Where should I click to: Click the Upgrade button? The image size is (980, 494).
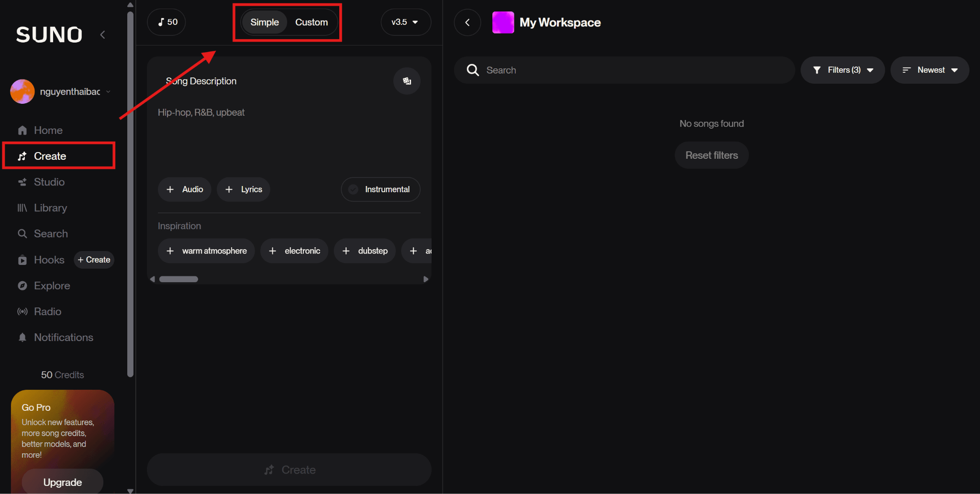(63, 482)
